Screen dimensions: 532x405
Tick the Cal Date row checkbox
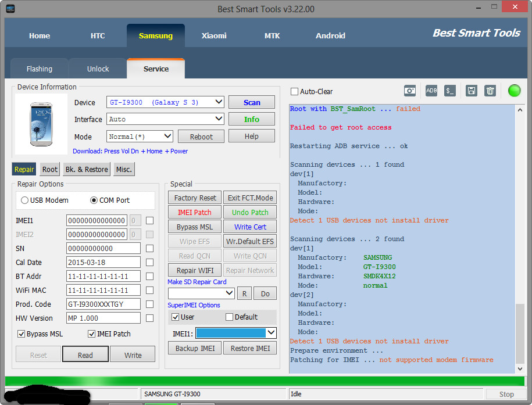coord(149,263)
